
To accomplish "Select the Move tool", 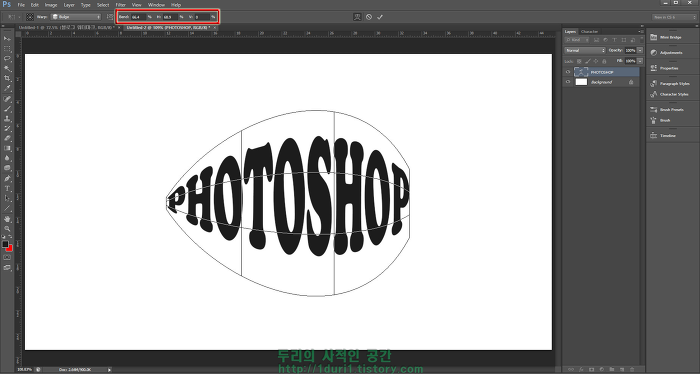I will [x=7, y=39].
